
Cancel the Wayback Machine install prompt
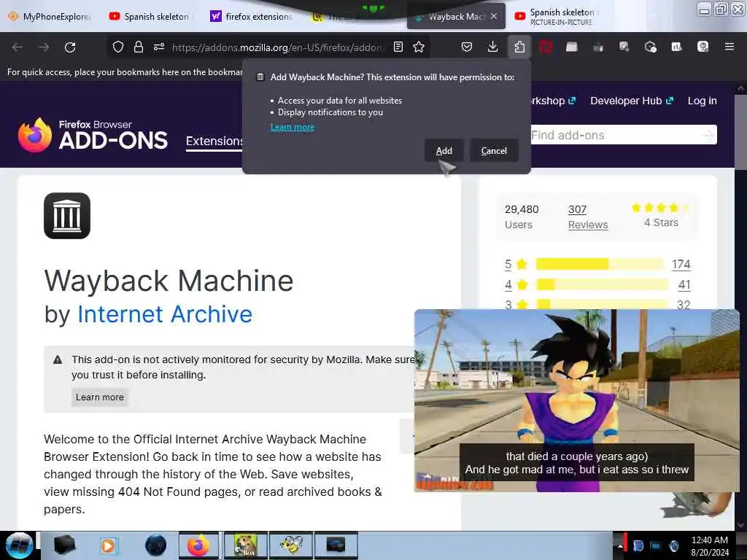[x=494, y=150]
